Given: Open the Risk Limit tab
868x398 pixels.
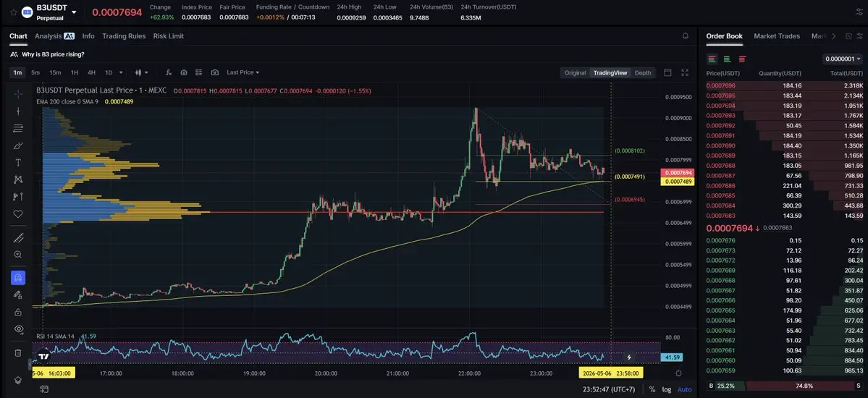Looking at the screenshot, I should click(168, 36).
